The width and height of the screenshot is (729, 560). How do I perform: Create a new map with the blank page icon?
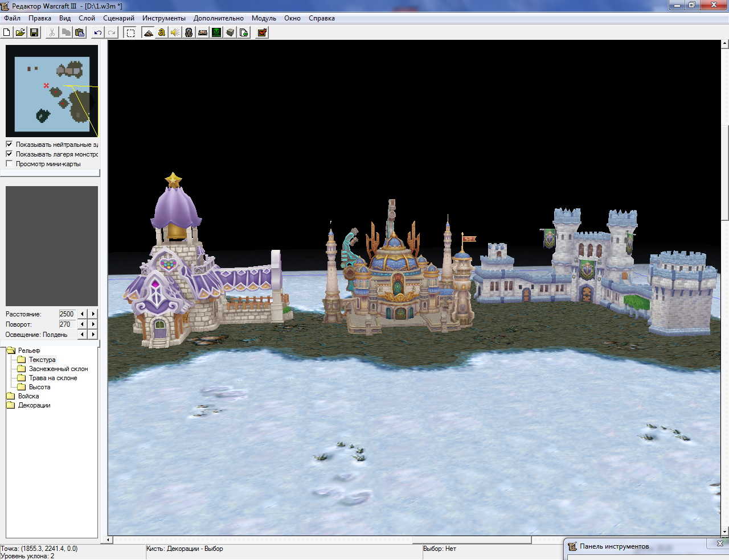tap(7, 32)
